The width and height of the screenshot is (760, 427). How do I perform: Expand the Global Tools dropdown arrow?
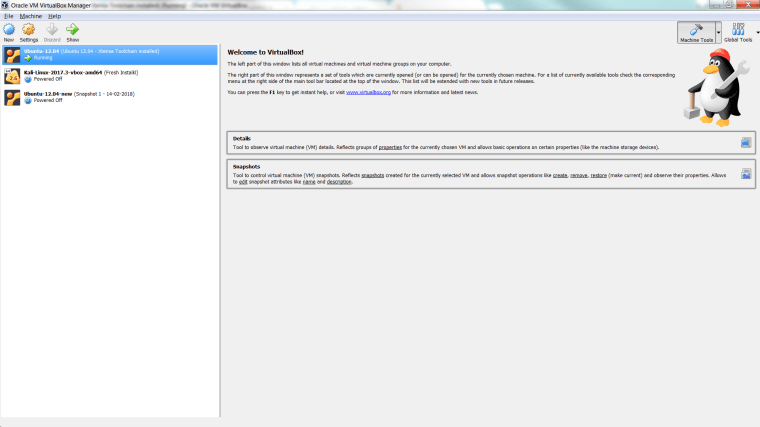click(757, 32)
